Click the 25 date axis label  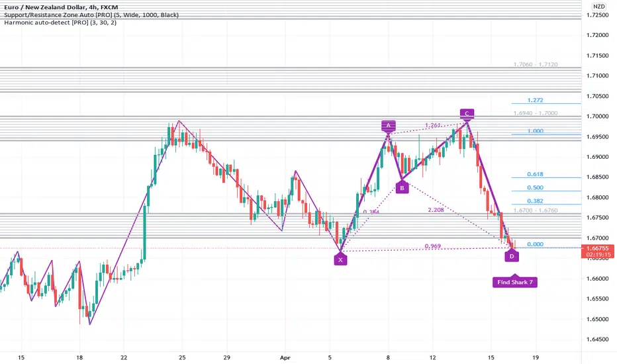click(182, 357)
